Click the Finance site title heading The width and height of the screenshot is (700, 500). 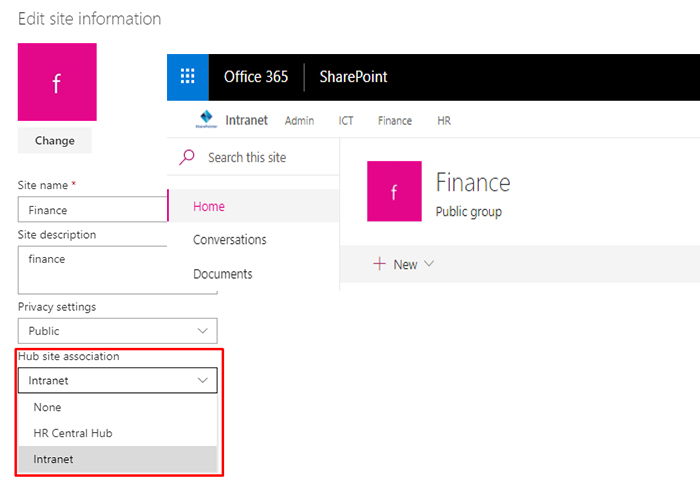(x=473, y=183)
